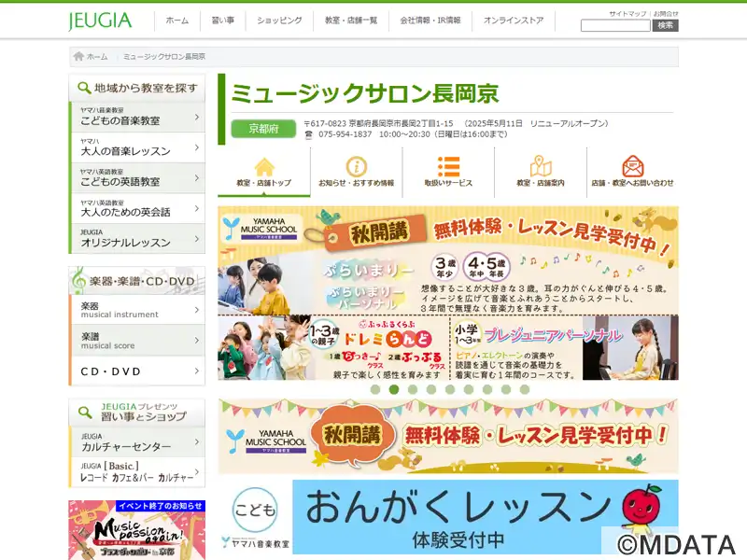This screenshot has width=747, height=560.
Task: Click the プレジュニアパーソナル banner section
Action: click(x=565, y=347)
